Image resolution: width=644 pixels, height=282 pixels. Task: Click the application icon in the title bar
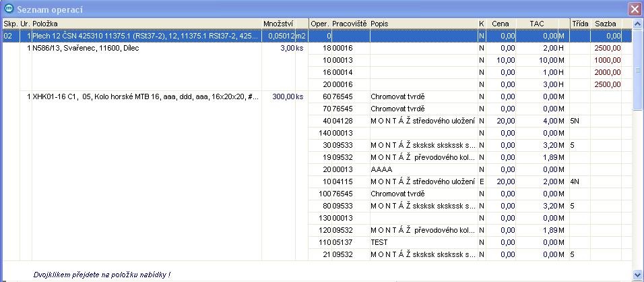coord(9,9)
